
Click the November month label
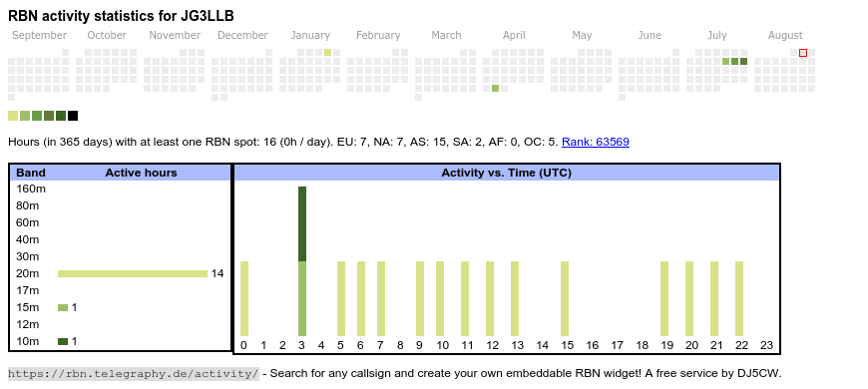point(175,36)
